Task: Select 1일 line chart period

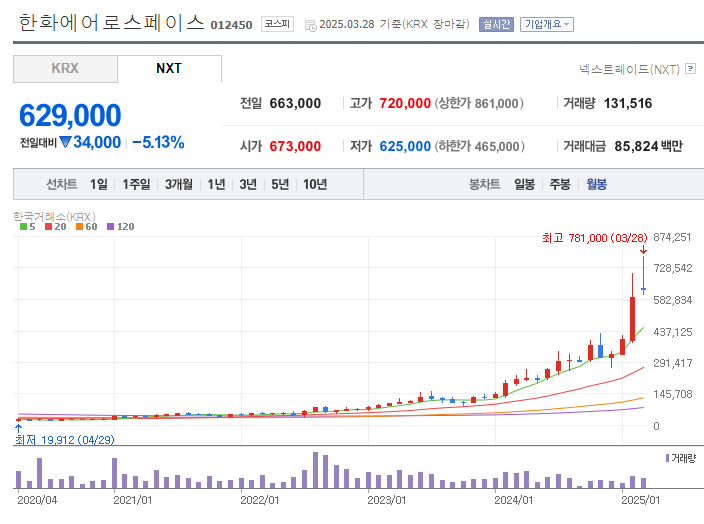Action: [x=99, y=184]
